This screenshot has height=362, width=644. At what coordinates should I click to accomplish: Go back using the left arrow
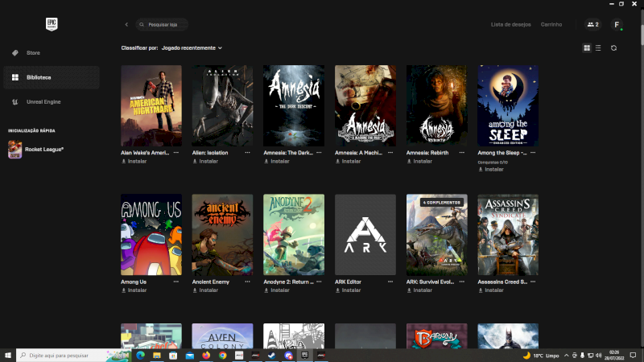point(126,25)
